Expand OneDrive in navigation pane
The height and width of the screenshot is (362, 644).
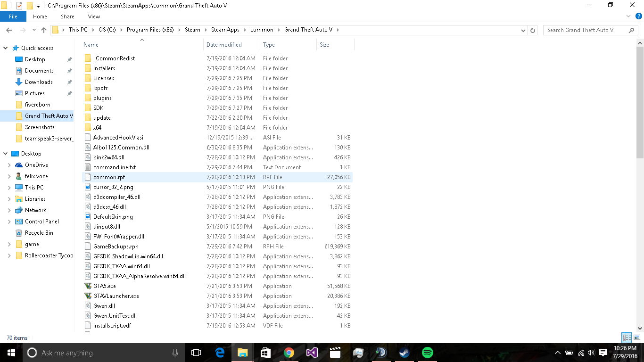(9, 165)
